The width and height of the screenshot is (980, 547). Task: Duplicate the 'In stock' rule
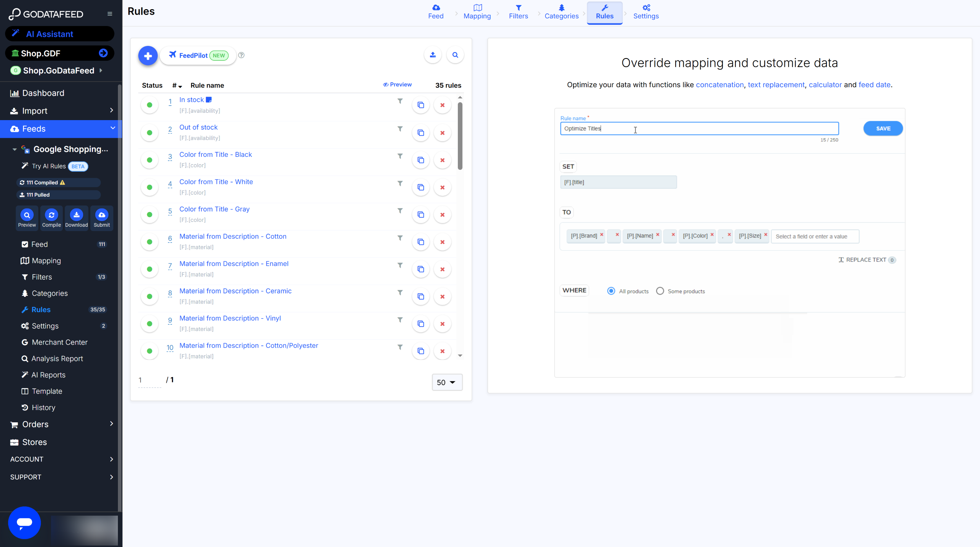point(421,105)
